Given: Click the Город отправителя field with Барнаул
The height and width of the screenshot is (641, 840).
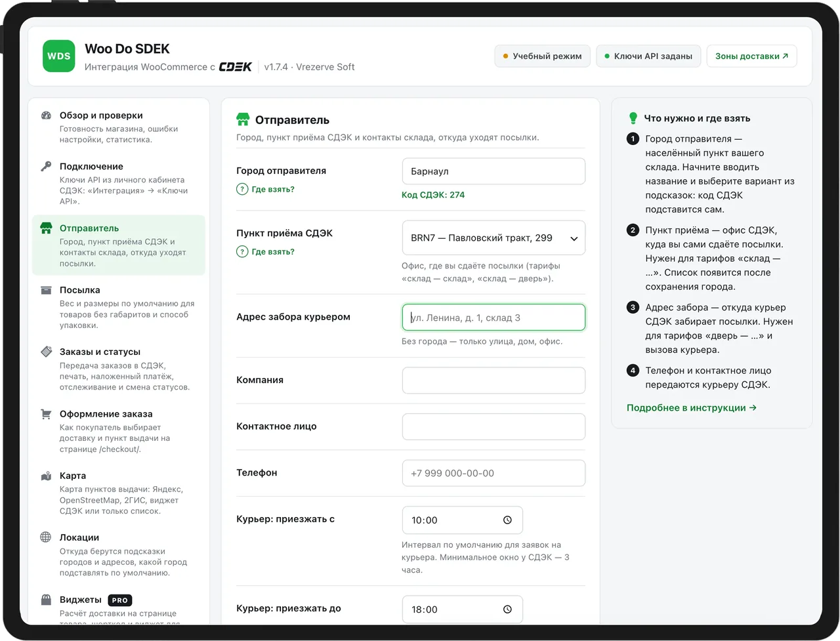Looking at the screenshot, I should click(x=493, y=171).
